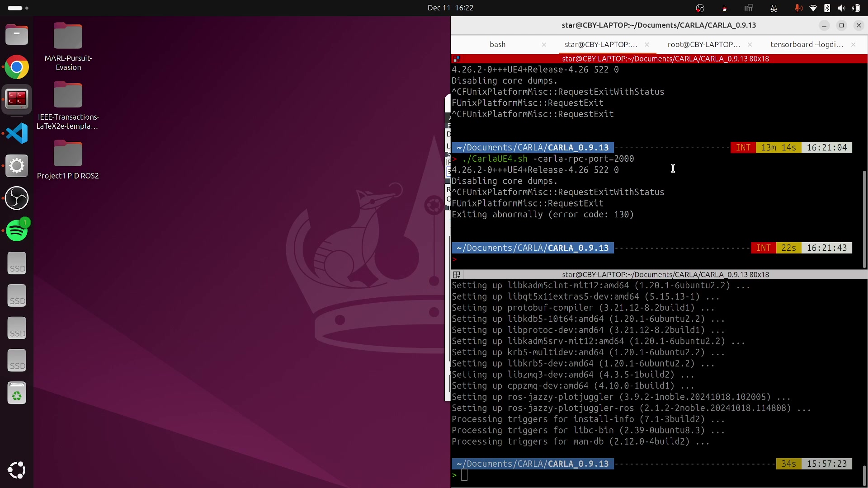Image resolution: width=868 pixels, height=488 pixels.
Task: Open the Trash in the dock
Action: tap(17, 394)
